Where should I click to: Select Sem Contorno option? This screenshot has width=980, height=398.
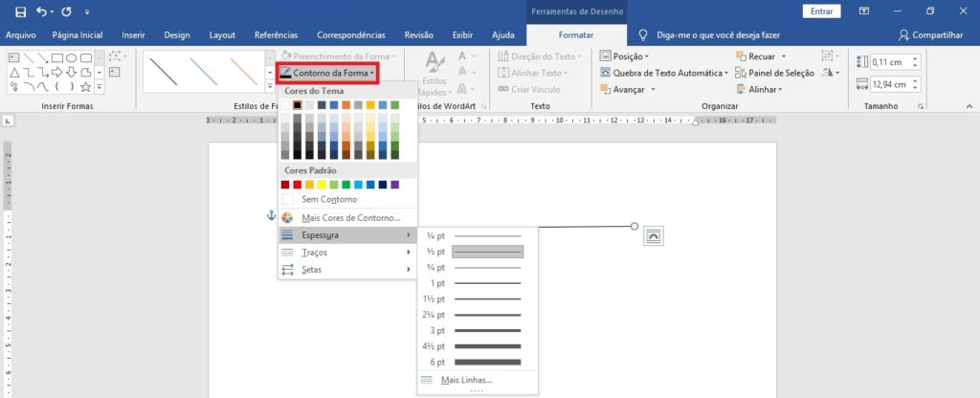(x=329, y=199)
